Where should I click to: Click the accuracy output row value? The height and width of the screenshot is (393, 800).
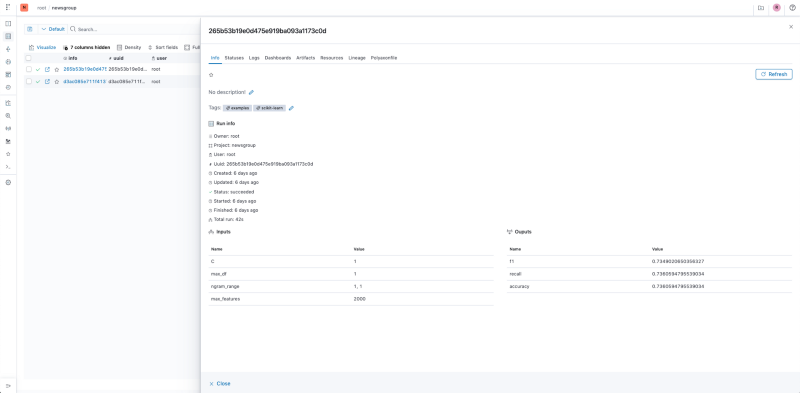[678, 286]
